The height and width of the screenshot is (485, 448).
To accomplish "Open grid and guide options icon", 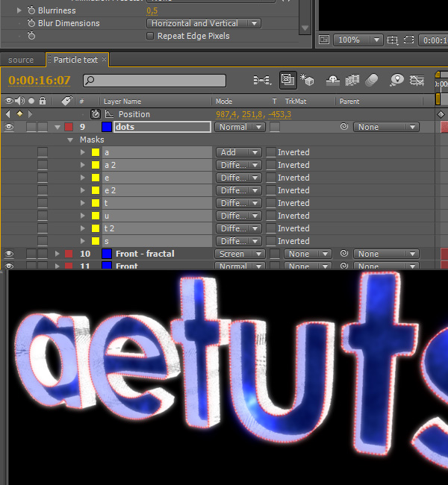I will pos(392,40).
